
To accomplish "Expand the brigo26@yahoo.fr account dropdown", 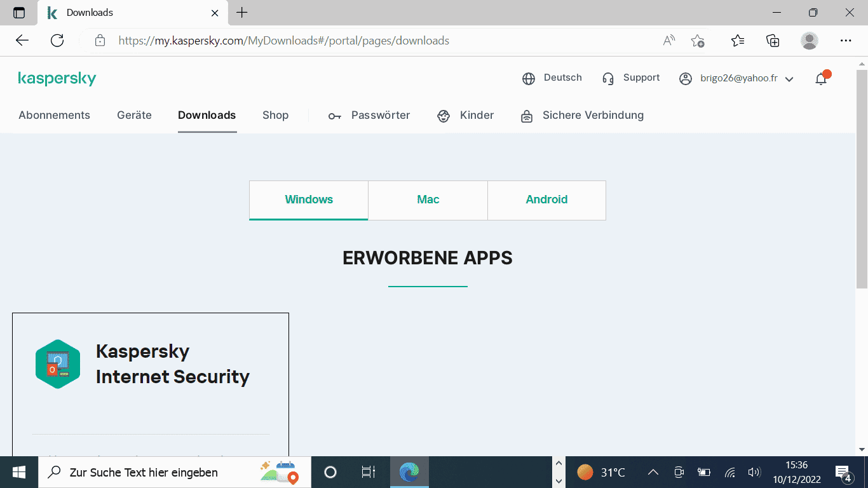I will coord(789,79).
